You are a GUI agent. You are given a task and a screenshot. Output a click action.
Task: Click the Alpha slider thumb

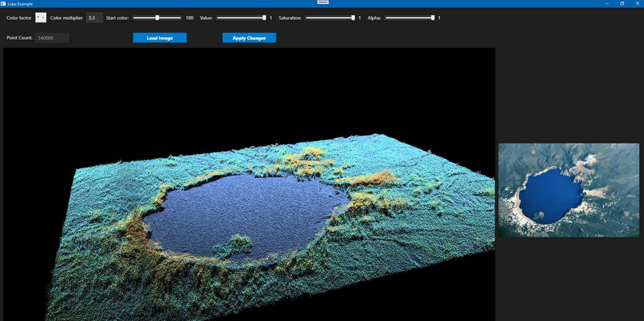point(433,18)
